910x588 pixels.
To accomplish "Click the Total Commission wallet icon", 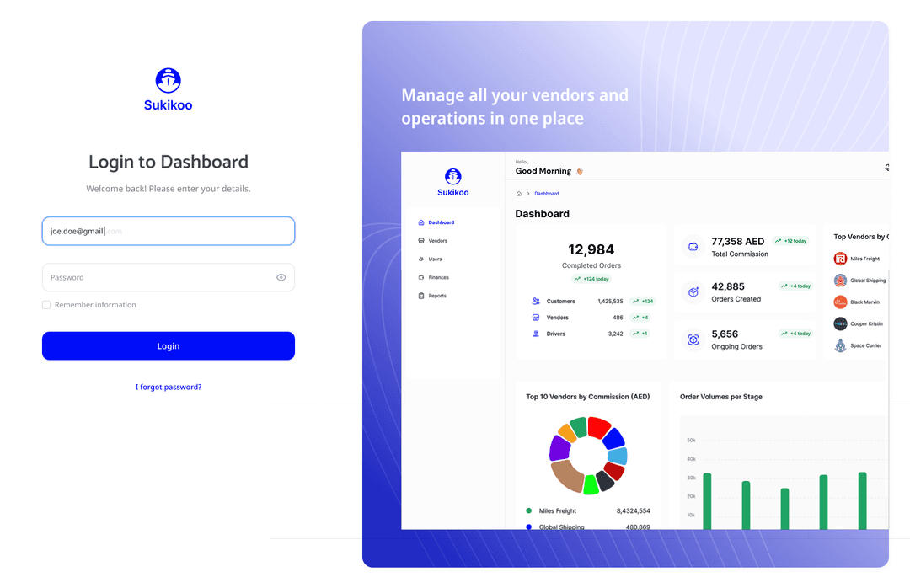I will (693, 247).
